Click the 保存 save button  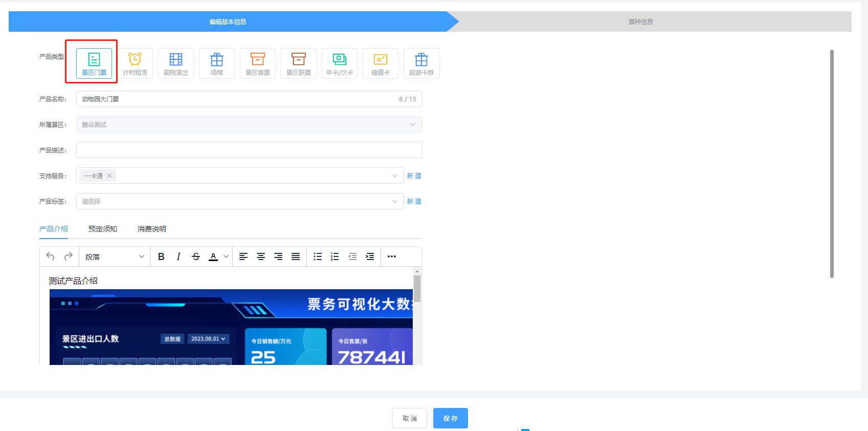(450, 418)
